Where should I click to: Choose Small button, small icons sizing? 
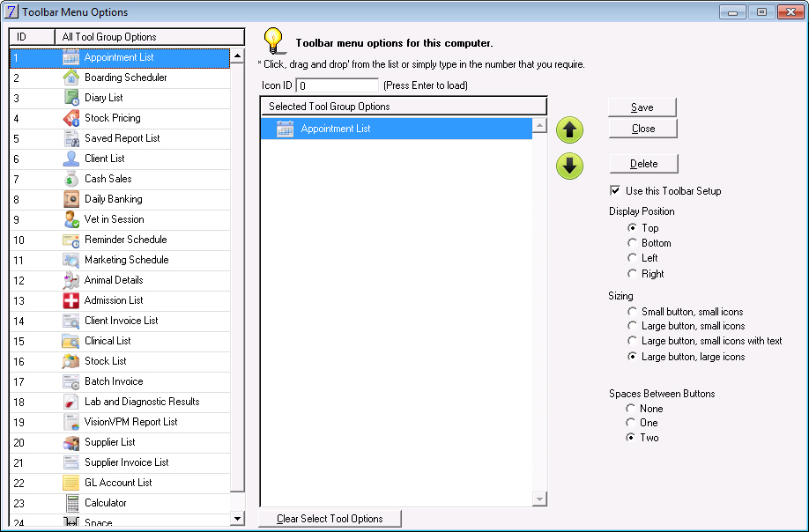[632, 312]
